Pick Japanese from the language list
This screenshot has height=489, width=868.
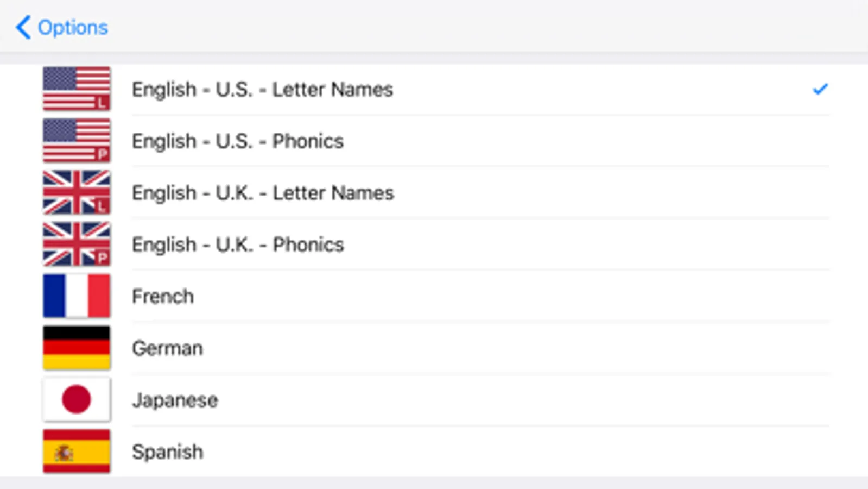tap(175, 400)
